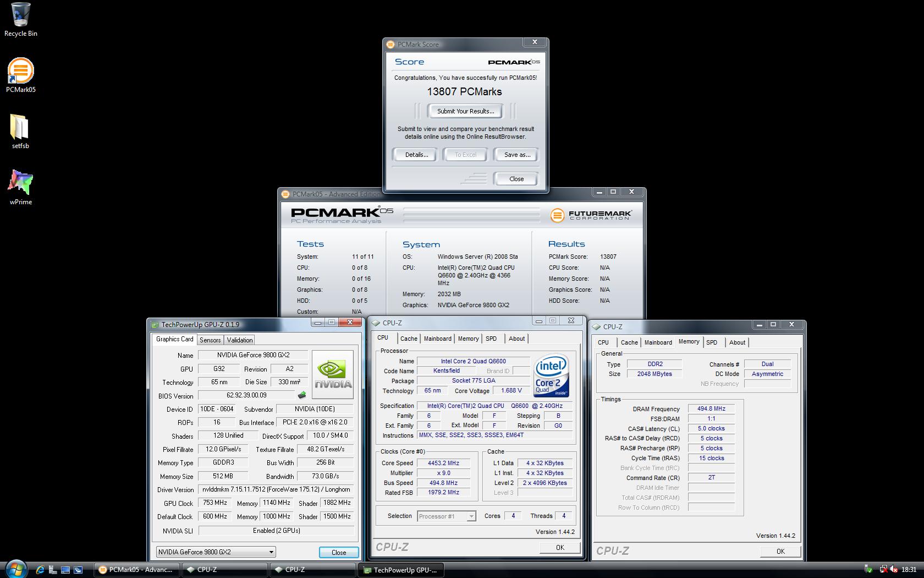Open the Processor #1 selection dropdown
Screen dimensions: 924x578
446,516
